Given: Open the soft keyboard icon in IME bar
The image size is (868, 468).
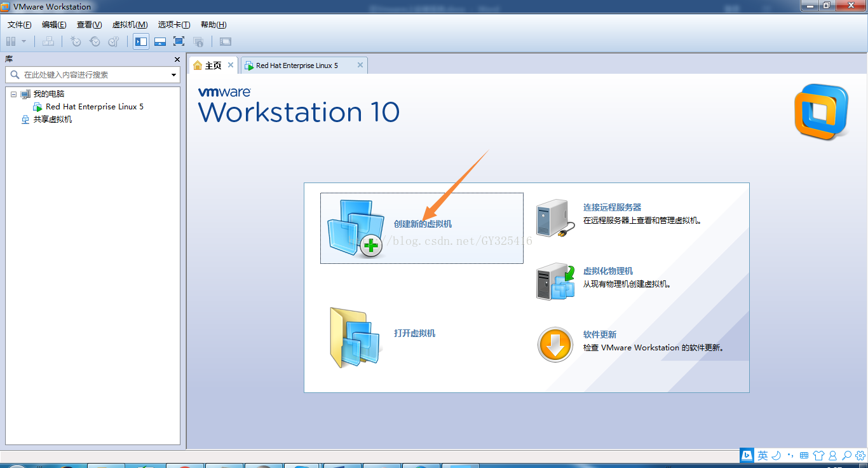Looking at the screenshot, I should click(x=804, y=455).
